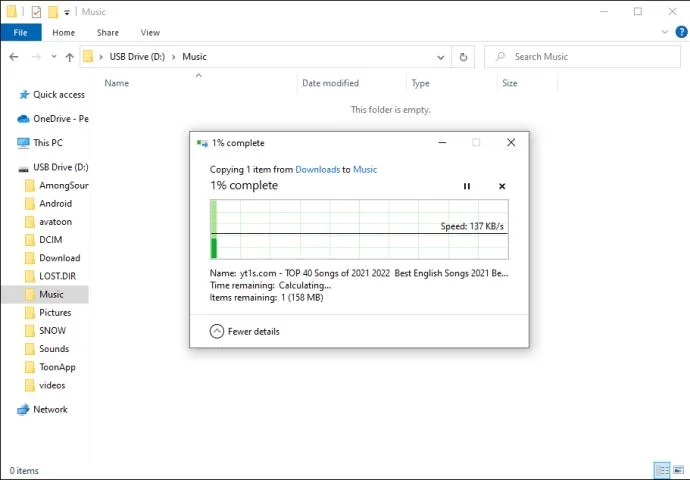
Task: Open the Downloads source link
Action: [317, 169]
